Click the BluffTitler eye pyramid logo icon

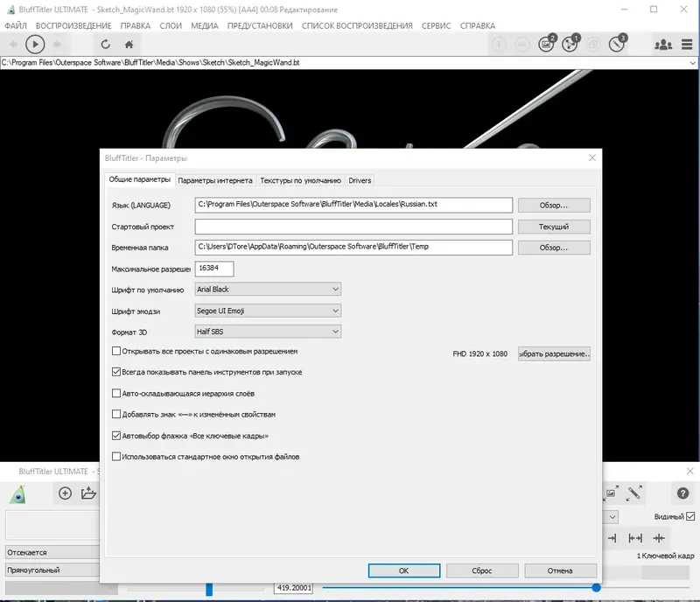(x=17, y=494)
